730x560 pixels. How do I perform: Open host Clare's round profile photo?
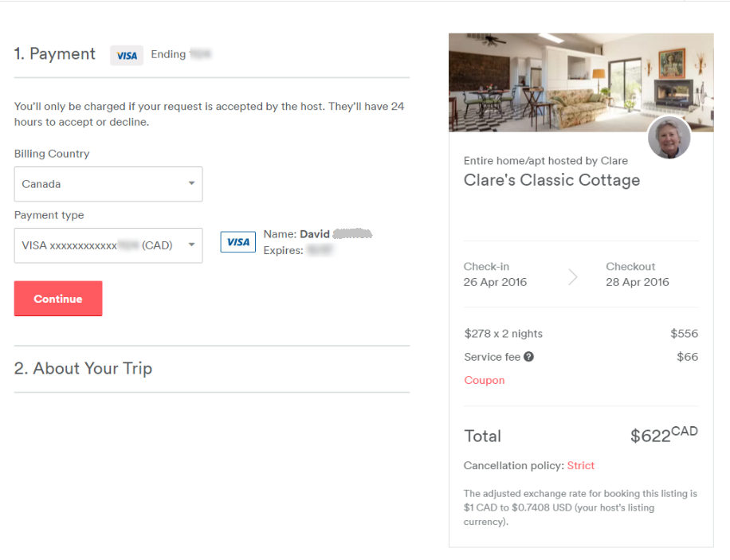pos(669,138)
